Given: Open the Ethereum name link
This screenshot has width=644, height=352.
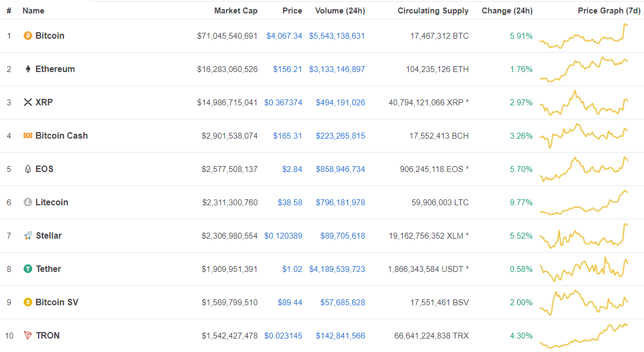Looking at the screenshot, I should tap(55, 69).
